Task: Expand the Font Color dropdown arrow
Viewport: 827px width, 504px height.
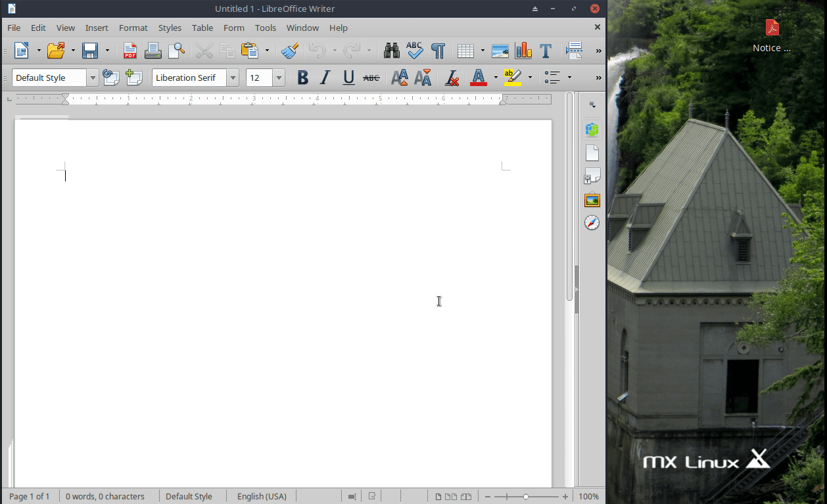Action: [496, 78]
